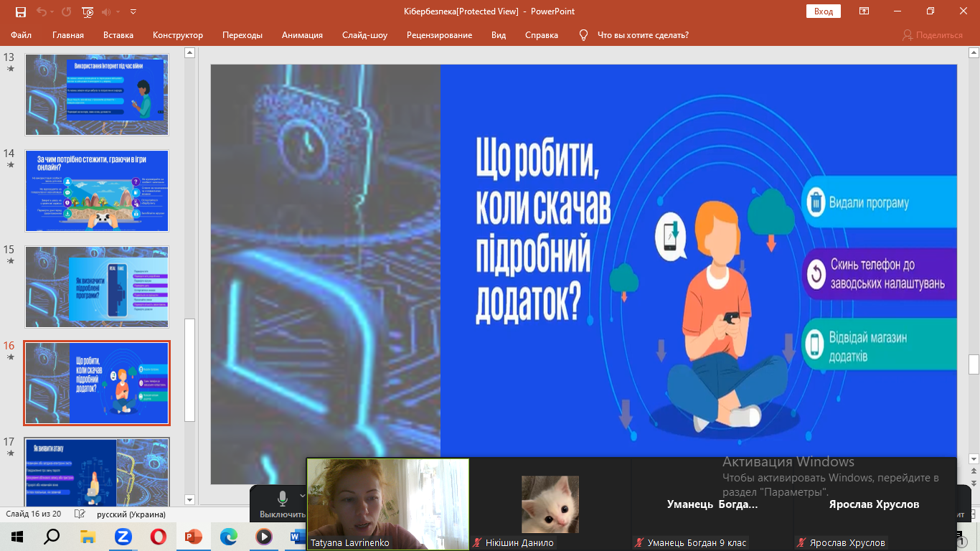Click slide panel scroll-down arrow
Screen dimensions: 980x551
[189, 499]
